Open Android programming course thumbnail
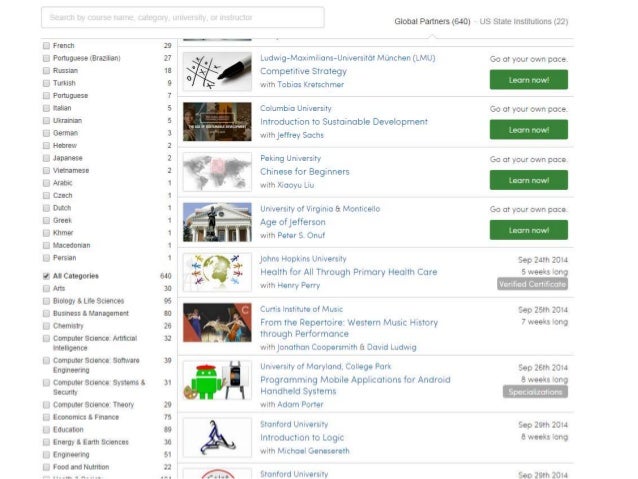The width and height of the screenshot is (638, 479). point(217,380)
